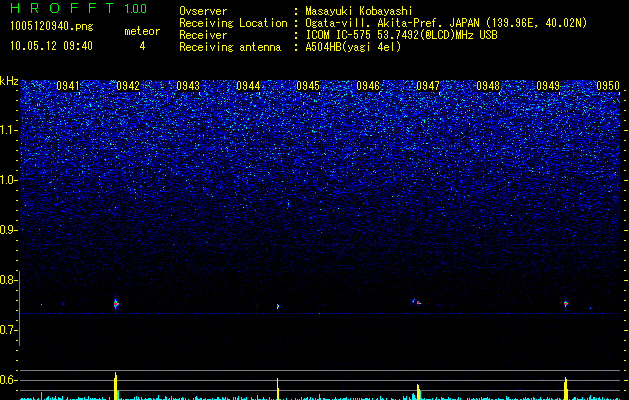Click the 0950 time marker
Screen dimensions: 629x400
pyautogui.click(x=608, y=86)
